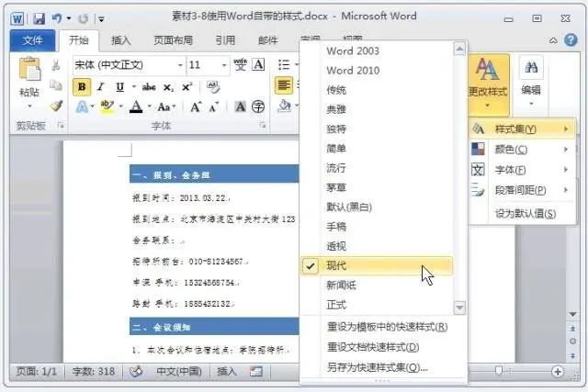Expand the underline style dropdown arrow
The width and height of the screenshot is (588, 392).
click(134, 87)
